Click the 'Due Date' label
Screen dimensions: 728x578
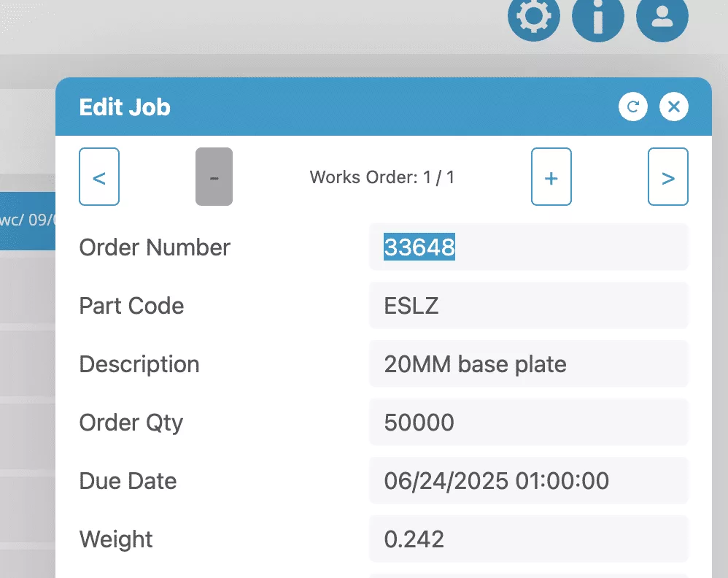[x=128, y=481]
